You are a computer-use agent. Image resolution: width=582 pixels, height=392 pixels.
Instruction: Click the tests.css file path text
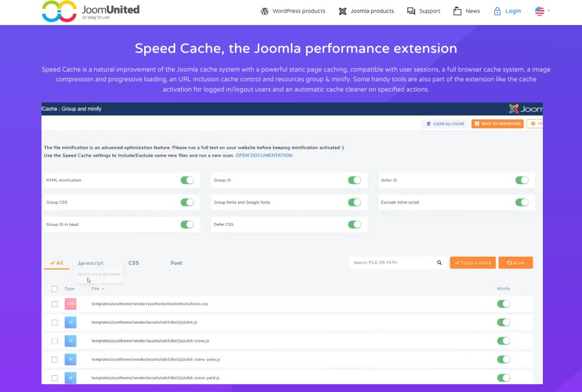pyautogui.click(x=150, y=304)
